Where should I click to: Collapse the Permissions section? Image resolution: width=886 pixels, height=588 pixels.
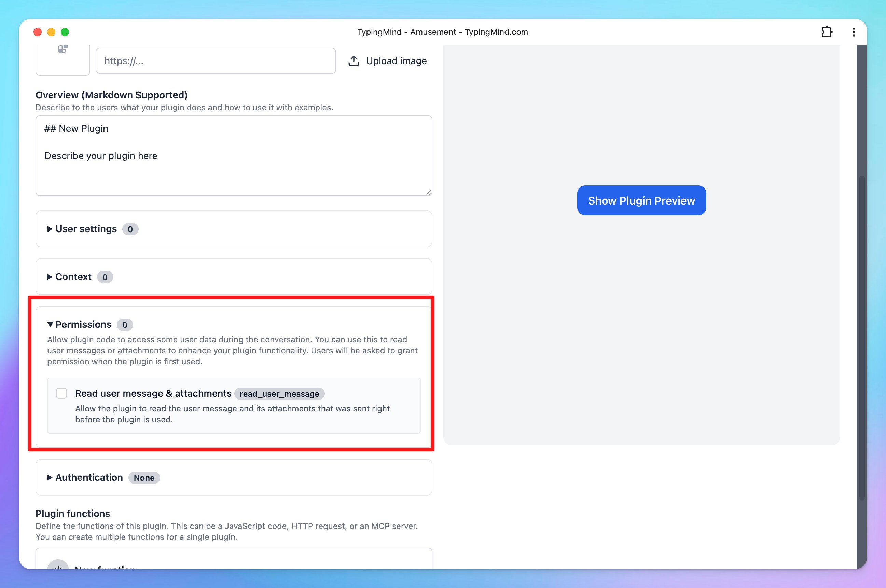pyautogui.click(x=83, y=324)
